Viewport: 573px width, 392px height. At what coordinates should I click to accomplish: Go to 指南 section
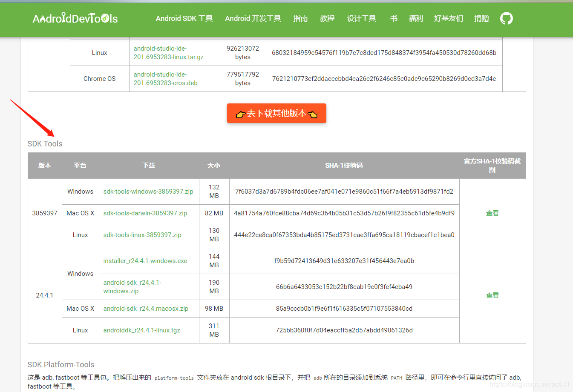click(300, 18)
